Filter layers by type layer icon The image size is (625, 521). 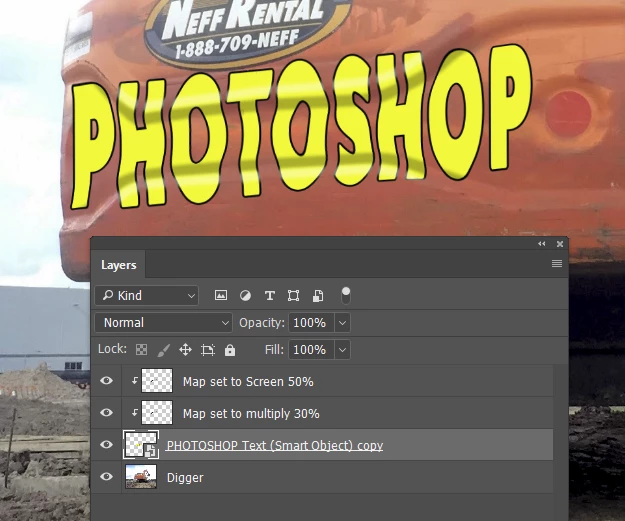click(x=269, y=295)
